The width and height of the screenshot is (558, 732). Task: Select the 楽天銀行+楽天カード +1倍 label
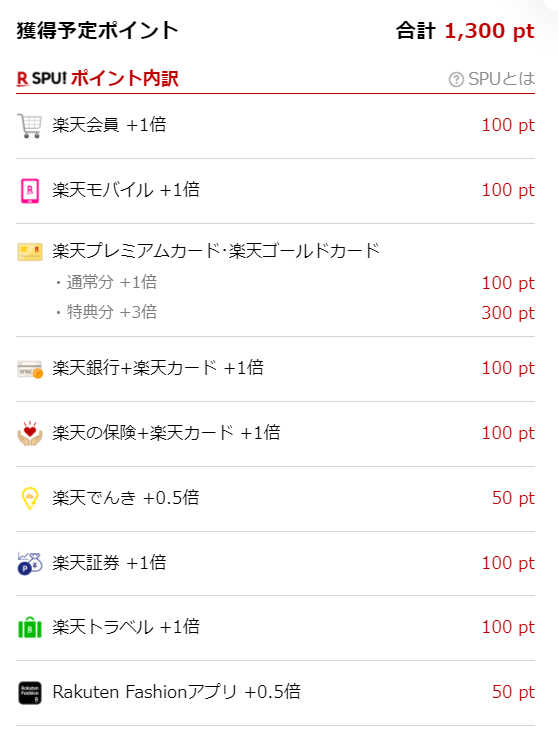pyautogui.click(x=158, y=368)
